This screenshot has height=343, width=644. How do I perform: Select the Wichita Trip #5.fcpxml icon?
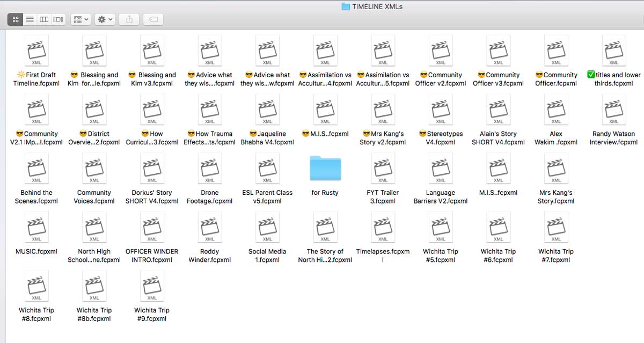[x=441, y=228]
